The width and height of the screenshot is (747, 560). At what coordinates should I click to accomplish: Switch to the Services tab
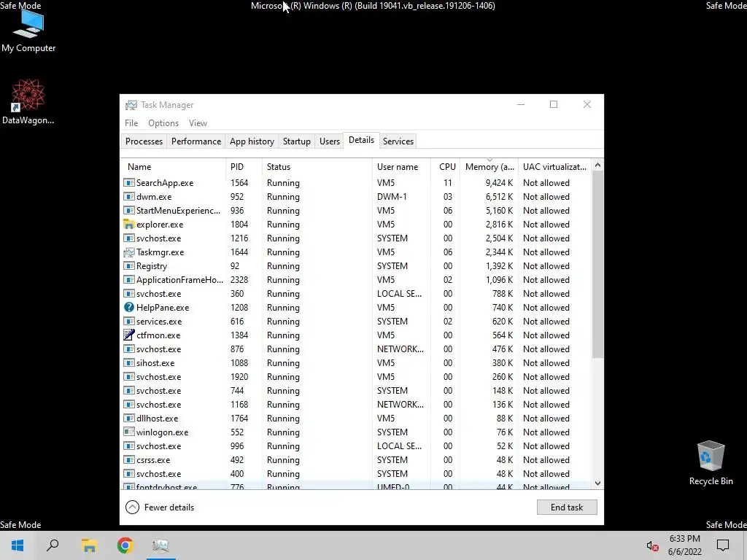(x=398, y=141)
